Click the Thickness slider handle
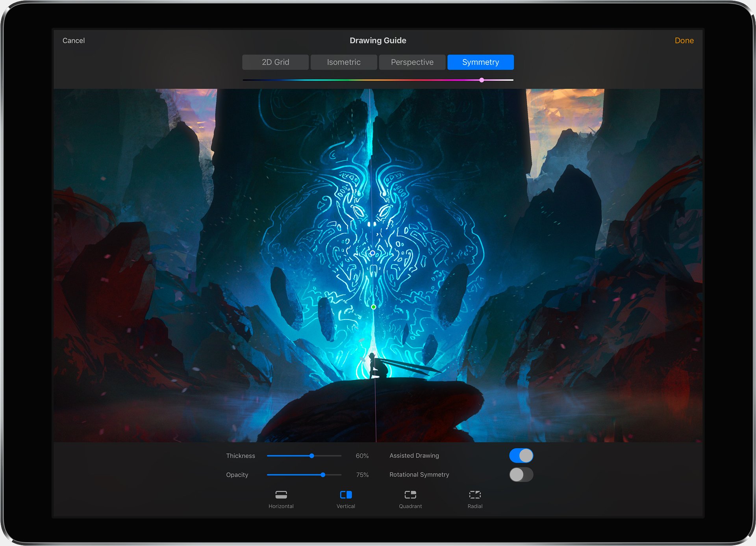The width and height of the screenshot is (756, 546). point(311,456)
